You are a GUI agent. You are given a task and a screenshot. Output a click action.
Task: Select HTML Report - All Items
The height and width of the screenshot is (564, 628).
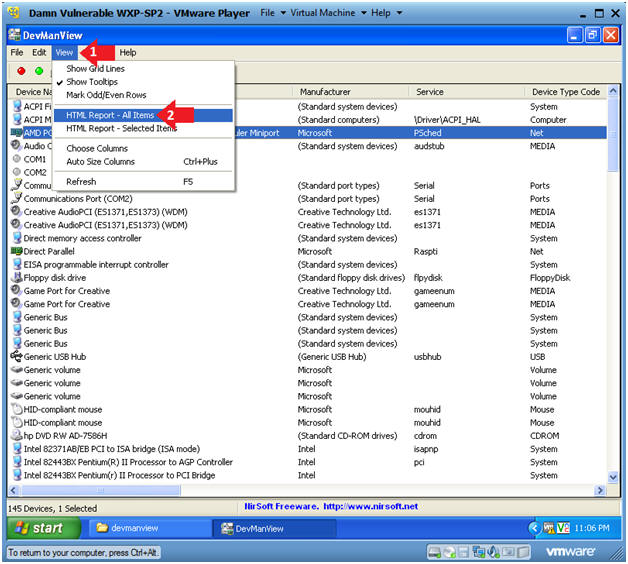(143, 115)
